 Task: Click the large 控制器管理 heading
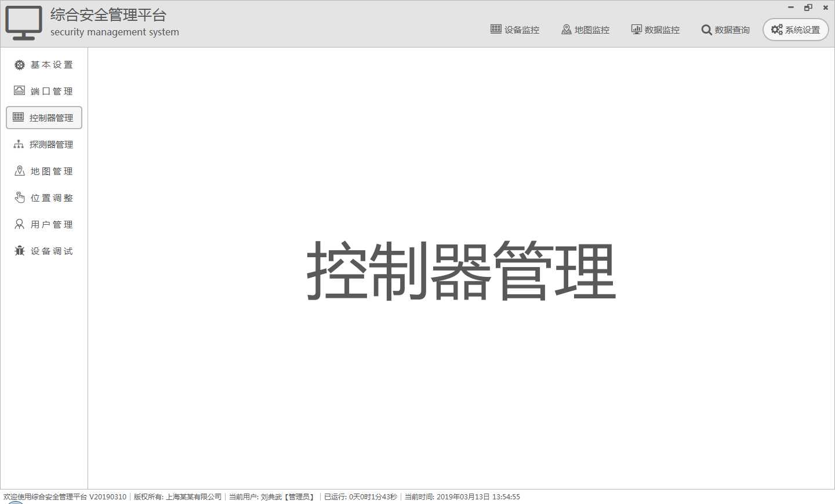click(461, 271)
